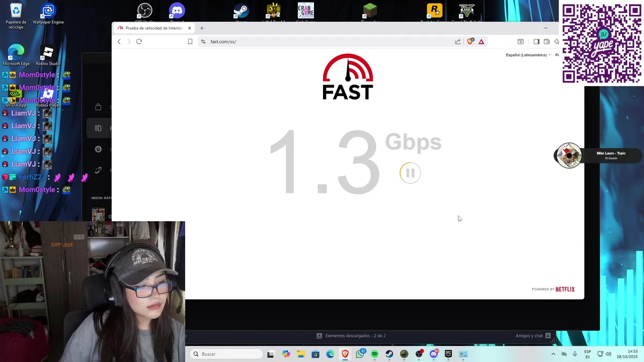Open Microsoft Store from the taskbar

[x=315, y=354]
